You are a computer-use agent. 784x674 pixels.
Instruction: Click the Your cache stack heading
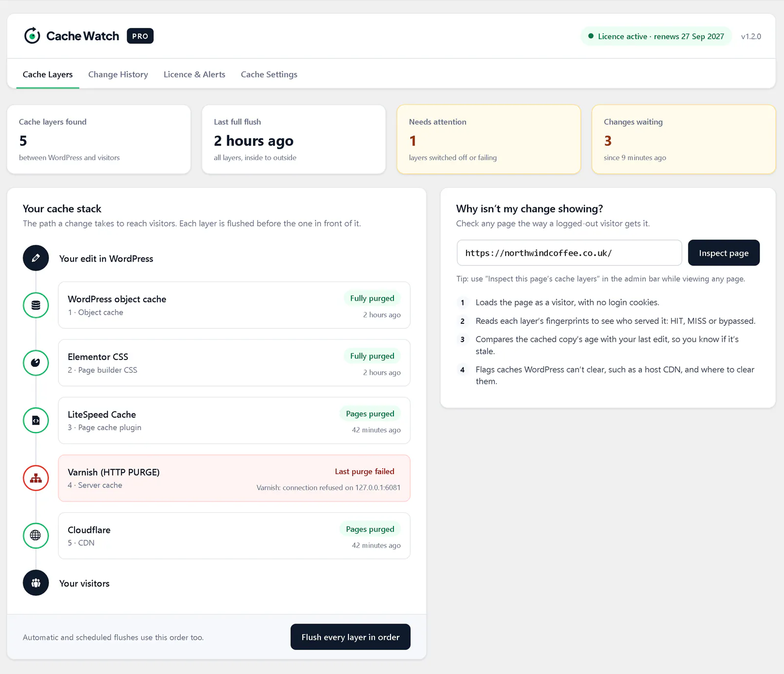point(62,209)
